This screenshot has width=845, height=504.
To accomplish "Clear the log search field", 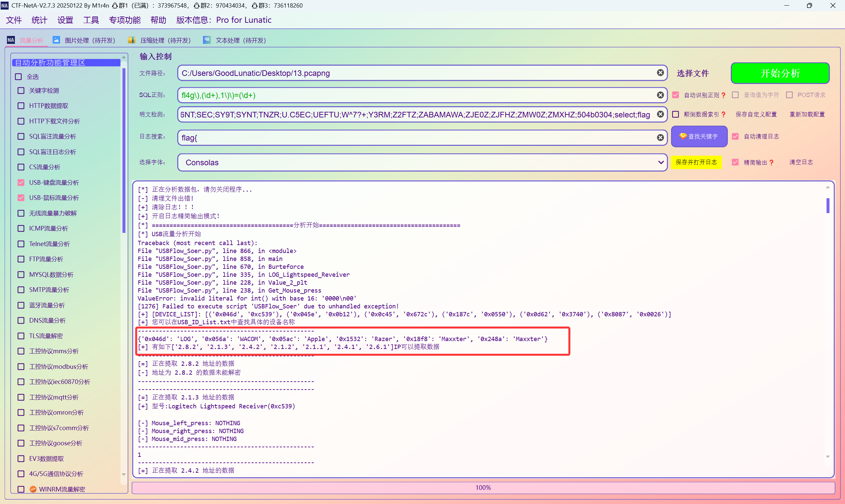I will click(x=660, y=138).
